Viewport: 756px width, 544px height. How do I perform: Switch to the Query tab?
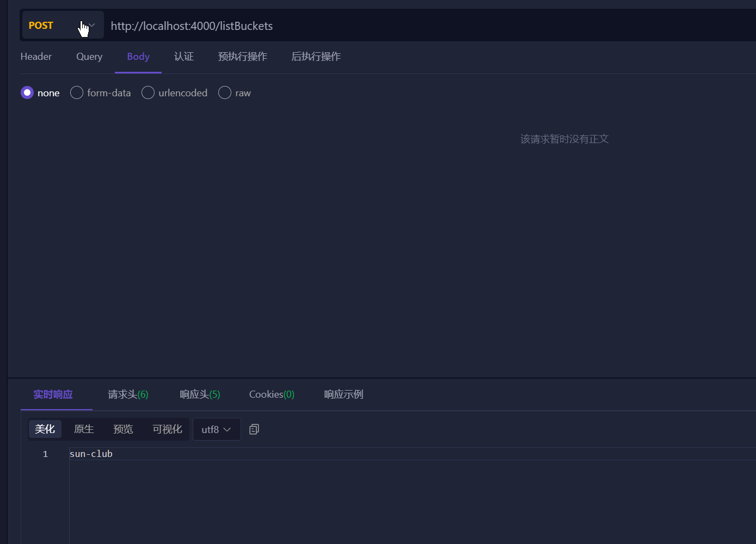click(x=89, y=57)
